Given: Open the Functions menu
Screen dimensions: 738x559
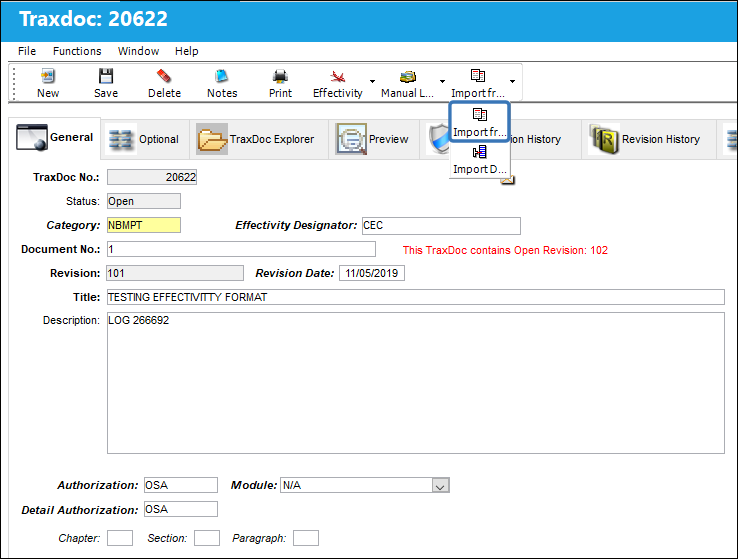Looking at the screenshot, I should (x=77, y=51).
